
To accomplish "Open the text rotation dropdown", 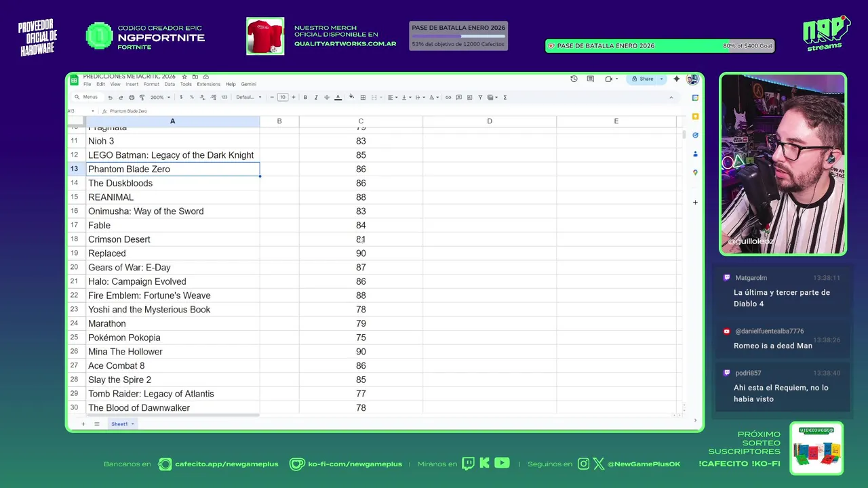I will pos(434,97).
